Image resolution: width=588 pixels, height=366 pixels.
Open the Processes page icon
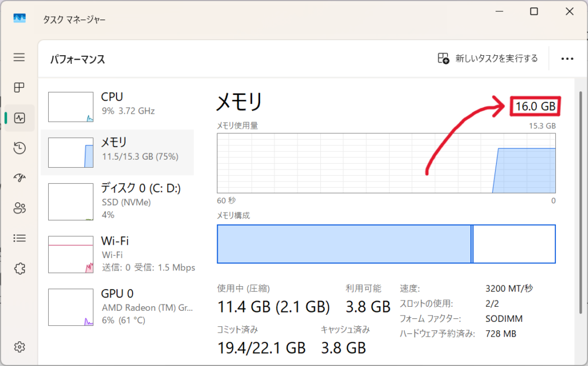click(20, 87)
